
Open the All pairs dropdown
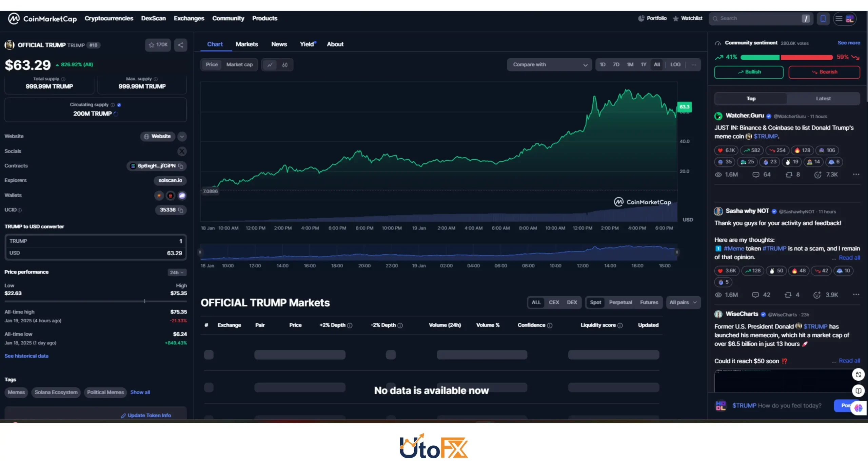click(x=683, y=302)
